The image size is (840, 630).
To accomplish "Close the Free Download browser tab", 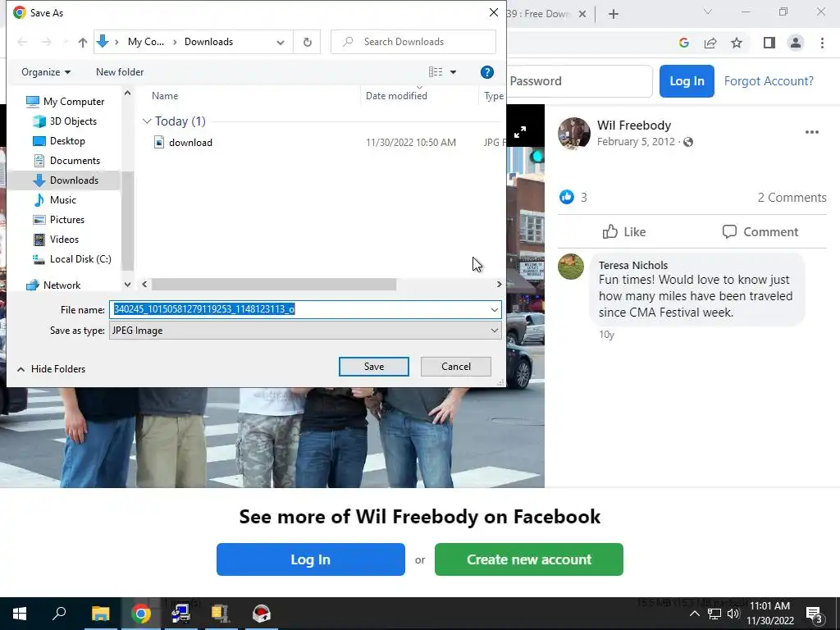I will click(x=582, y=14).
